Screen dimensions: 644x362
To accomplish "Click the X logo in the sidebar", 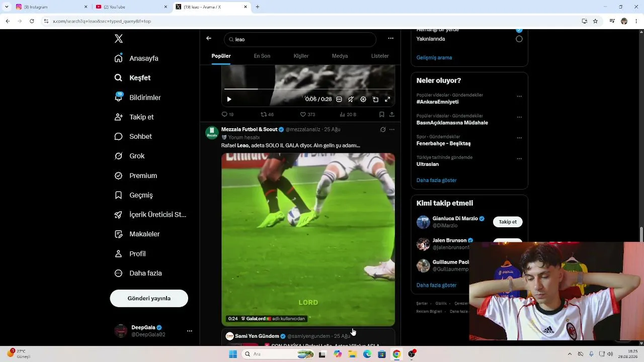I will point(119,39).
